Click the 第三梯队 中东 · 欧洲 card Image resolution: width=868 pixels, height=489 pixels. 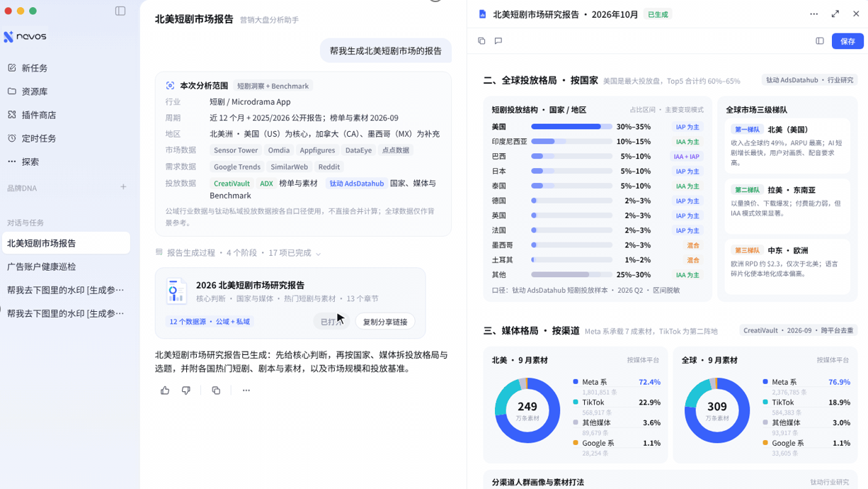[x=787, y=266]
